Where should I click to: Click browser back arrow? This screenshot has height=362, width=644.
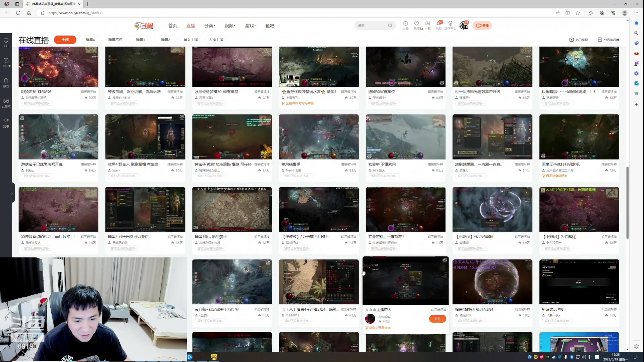pos(7,13)
